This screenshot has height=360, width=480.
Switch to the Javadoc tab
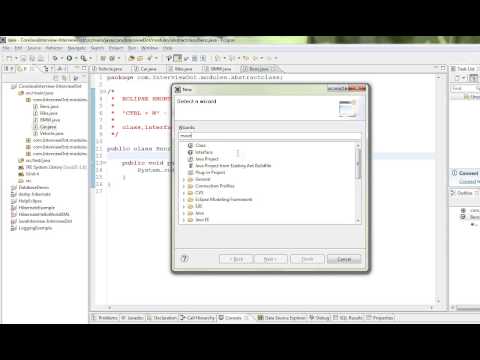coord(132,318)
